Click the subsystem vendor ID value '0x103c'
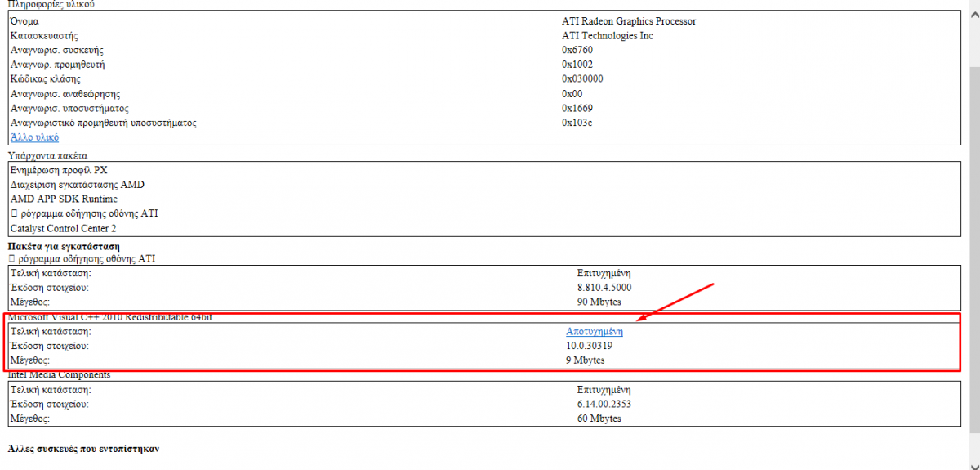The width and height of the screenshot is (980, 470). (577, 123)
